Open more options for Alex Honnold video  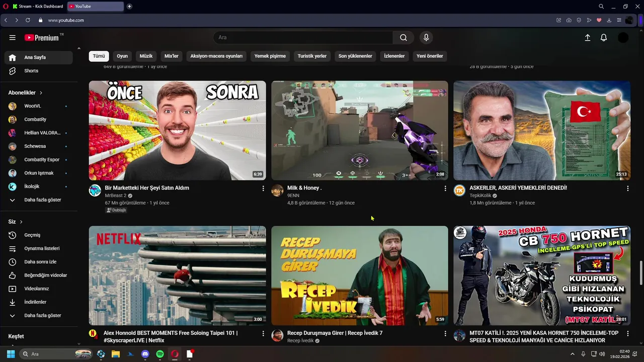[263, 333]
